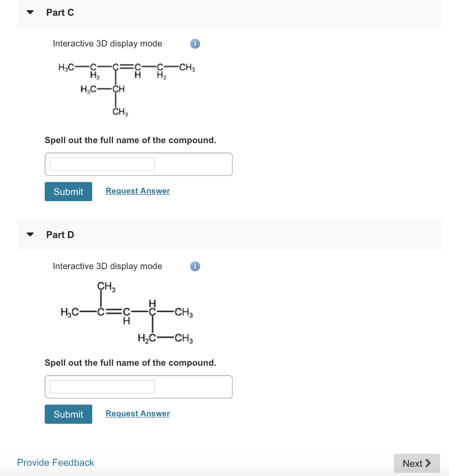Toggle Part D section visibility
The height and width of the screenshot is (476, 449).
click(30, 235)
